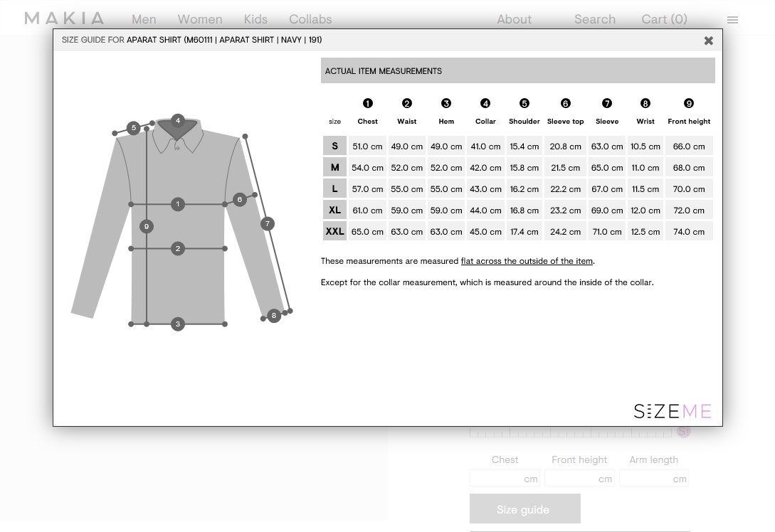Screen dimensions: 775x532
Task: Open Search
Action: pyautogui.click(x=595, y=19)
